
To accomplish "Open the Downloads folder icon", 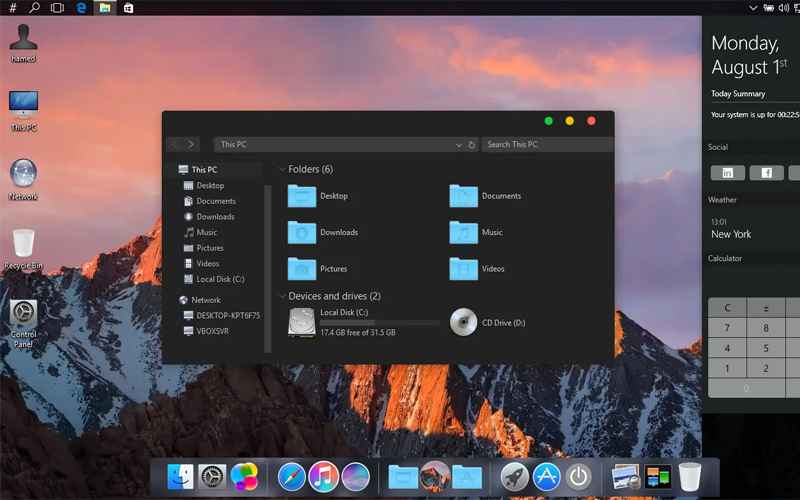I will coord(301,232).
